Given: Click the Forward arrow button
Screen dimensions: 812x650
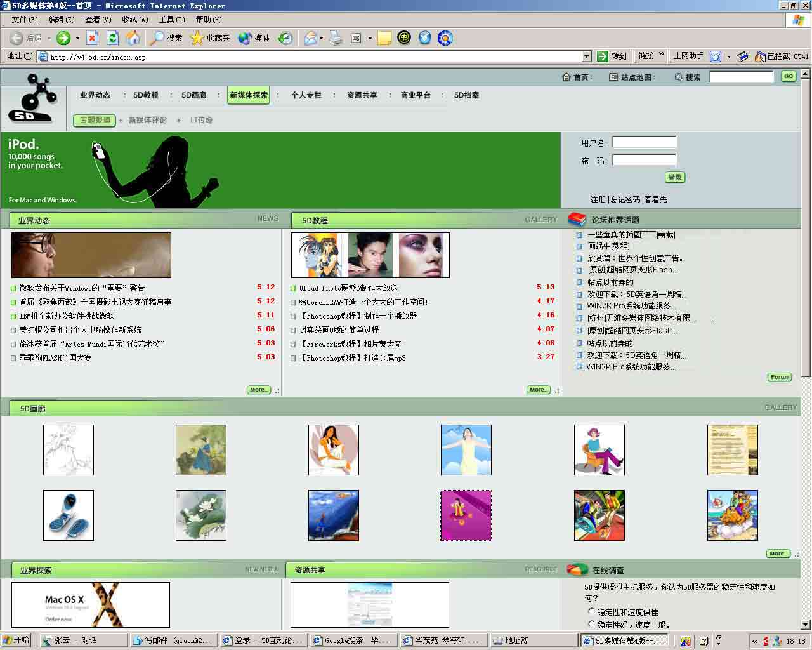Looking at the screenshot, I should click(x=63, y=38).
